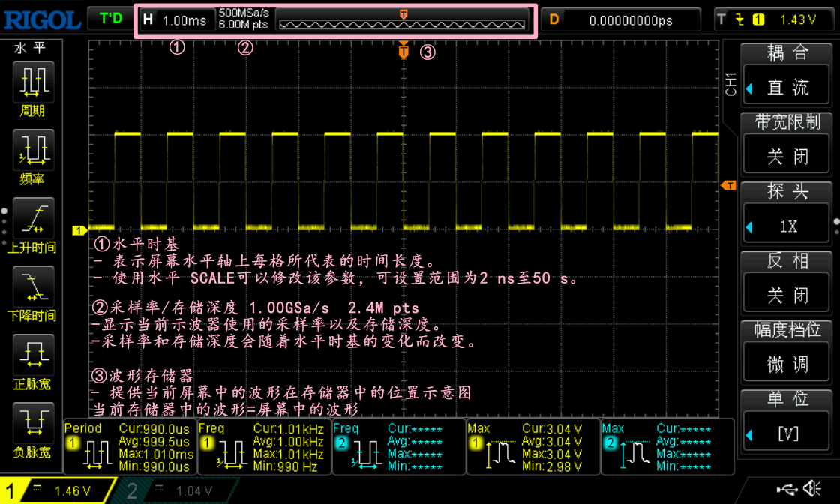The width and height of the screenshot is (840, 504).
Task: Select the 下降时间 fall time icon
Action: 33,286
